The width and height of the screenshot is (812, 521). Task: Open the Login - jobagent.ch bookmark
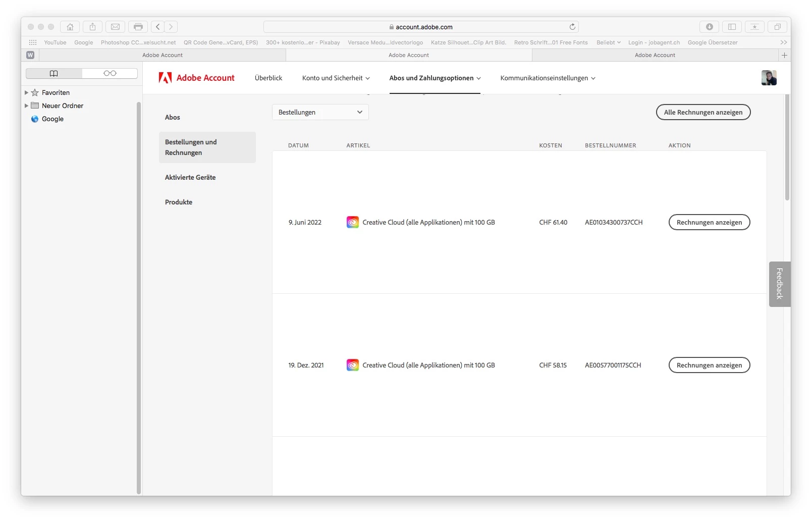(x=654, y=42)
